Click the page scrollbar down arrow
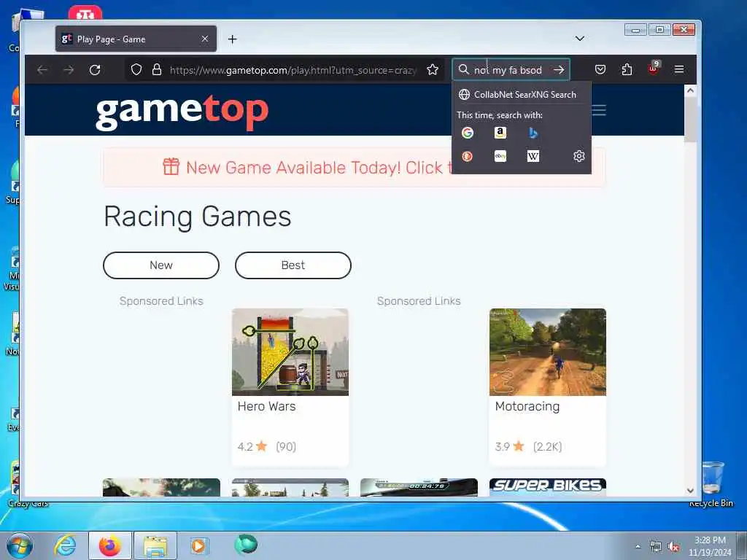747x560 pixels. point(690,491)
